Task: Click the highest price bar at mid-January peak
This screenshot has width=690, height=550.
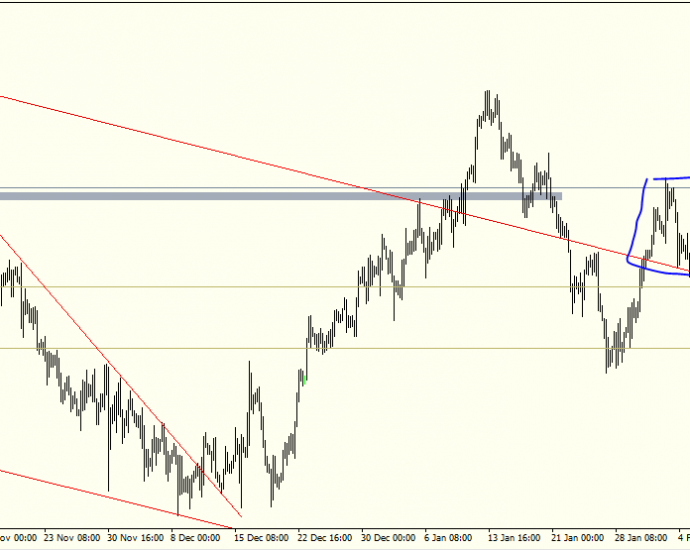Action: [487, 106]
